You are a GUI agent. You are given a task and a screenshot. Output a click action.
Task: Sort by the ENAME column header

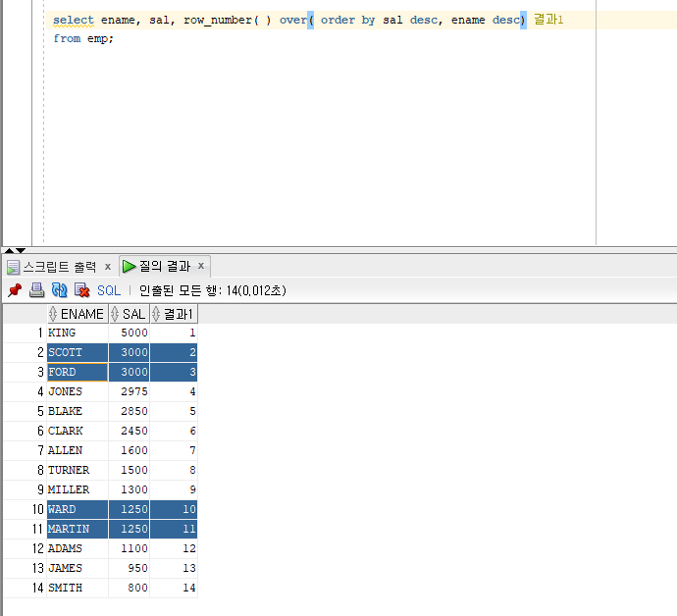click(x=78, y=314)
